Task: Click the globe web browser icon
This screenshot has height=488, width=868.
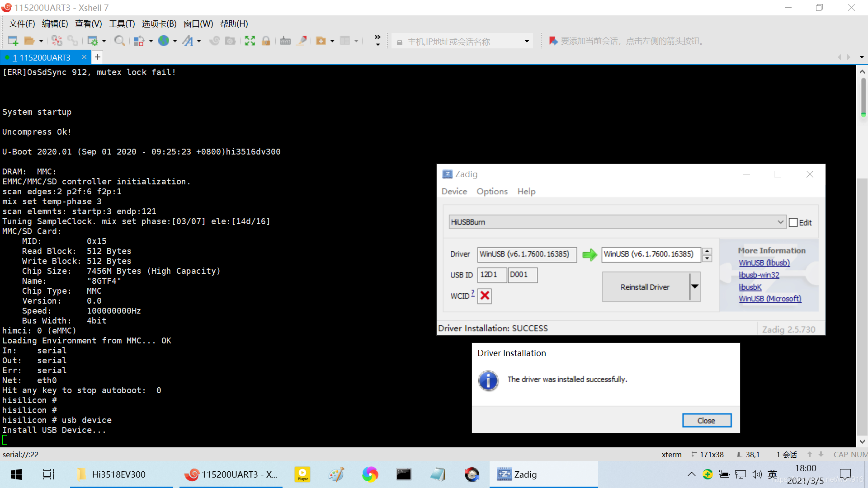Action: coord(164,41)
